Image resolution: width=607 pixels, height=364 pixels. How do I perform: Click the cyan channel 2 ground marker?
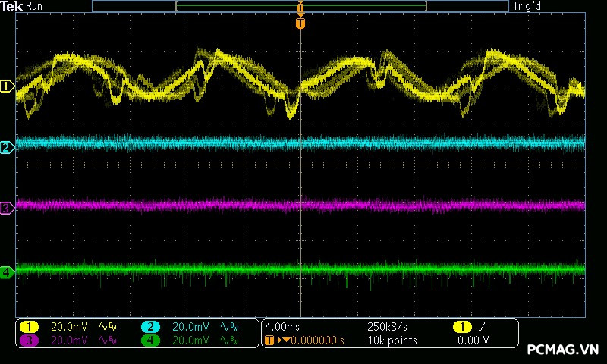(8, 148)
